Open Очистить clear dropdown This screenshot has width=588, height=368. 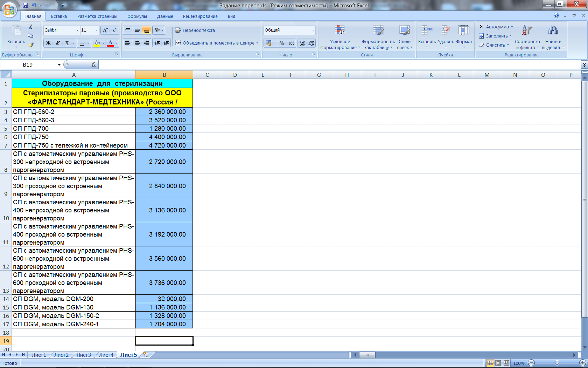click(494, 45)
